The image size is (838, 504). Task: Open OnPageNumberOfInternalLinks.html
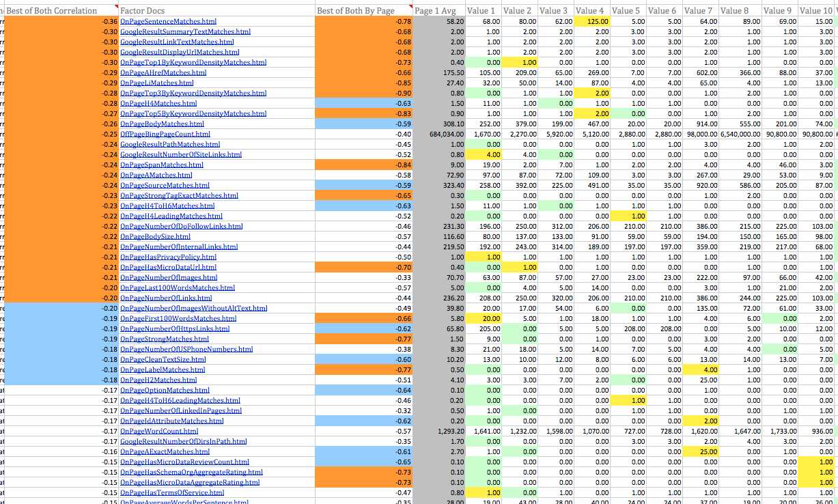click(x=179, y=247)
